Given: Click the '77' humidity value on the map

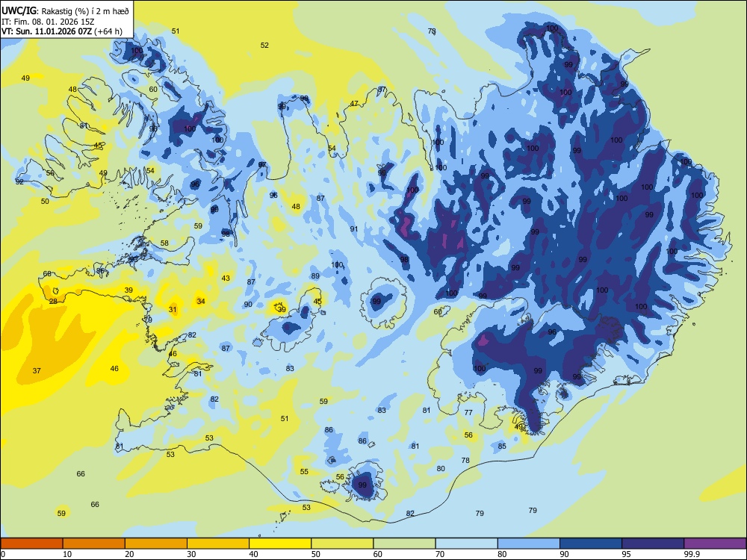Looking at the screenshot, I should coord(468,412).
